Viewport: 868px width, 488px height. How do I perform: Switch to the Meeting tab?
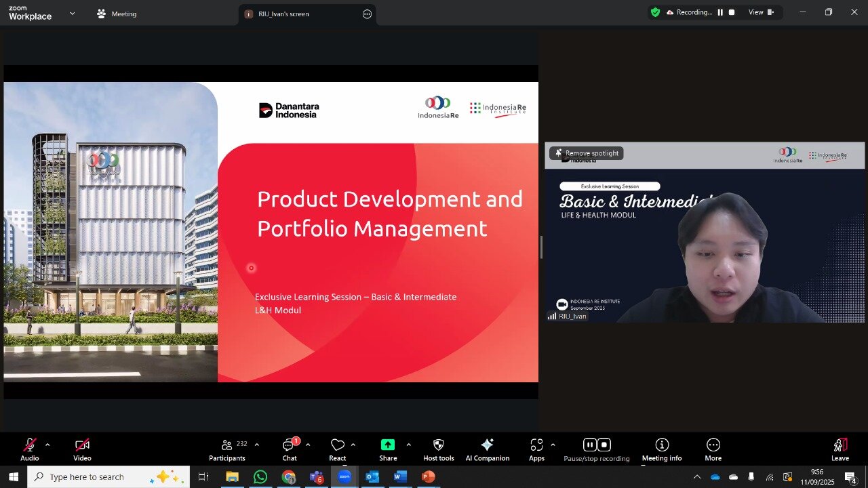(x=117, y=14)
